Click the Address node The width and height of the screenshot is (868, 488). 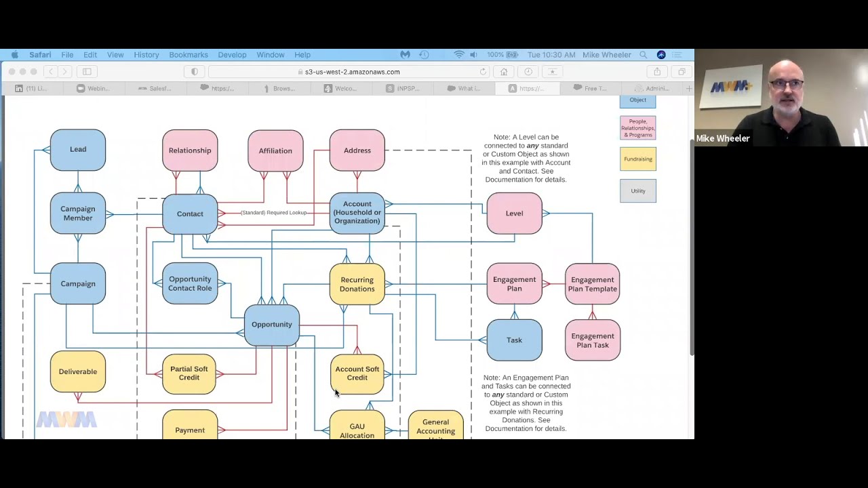pos(357,150)
